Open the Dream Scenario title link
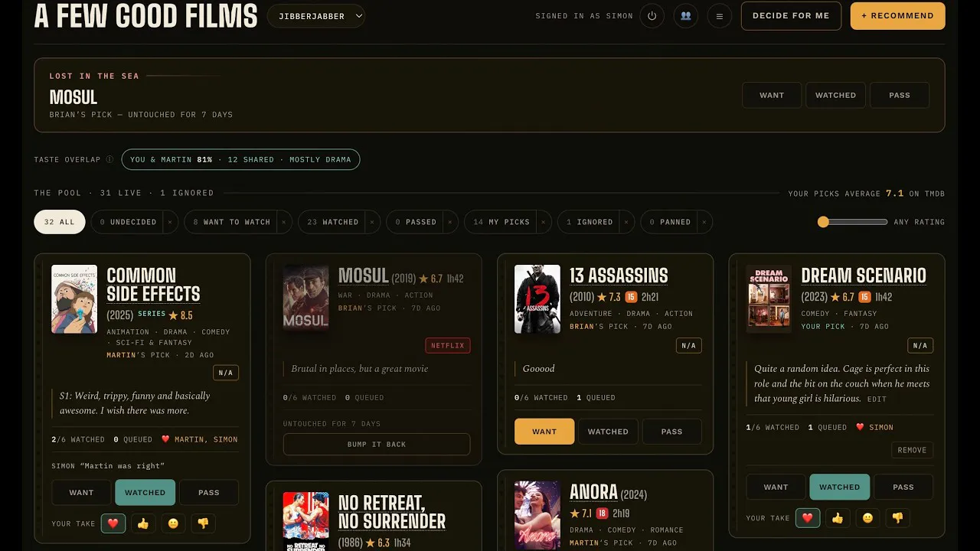Viewport: 980px width, 551px height. 864,275
